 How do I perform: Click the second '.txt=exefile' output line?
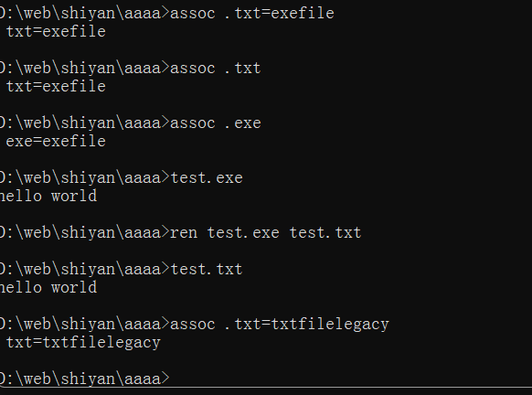53,87
